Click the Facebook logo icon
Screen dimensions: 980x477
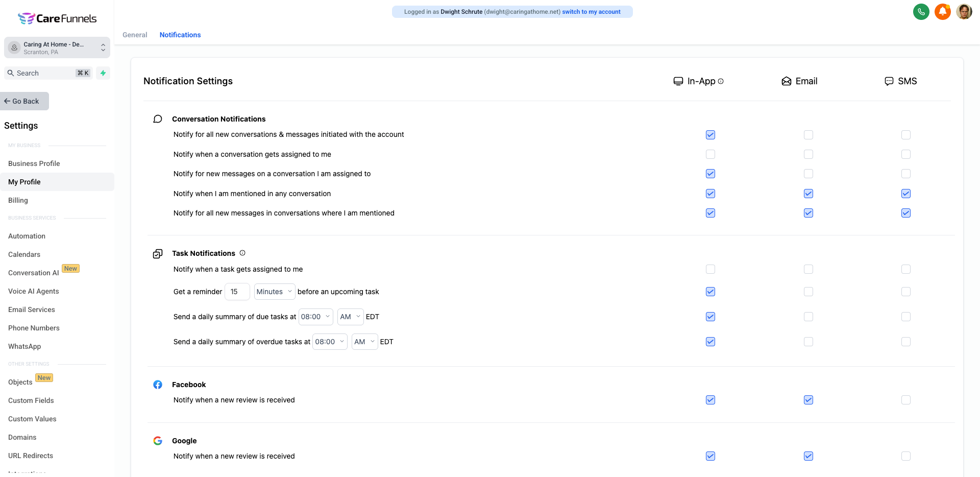158,385
